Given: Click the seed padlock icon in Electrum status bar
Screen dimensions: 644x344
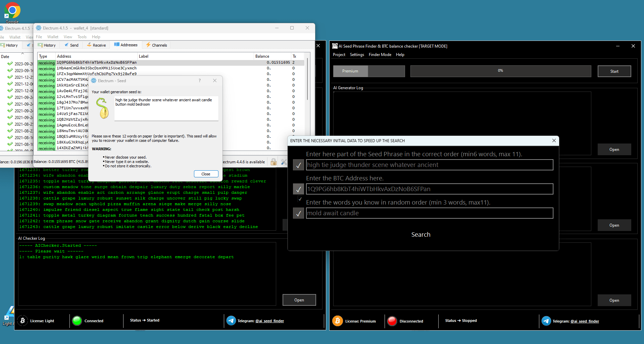Looking at the screenshot, I should [x=274, y=162].
